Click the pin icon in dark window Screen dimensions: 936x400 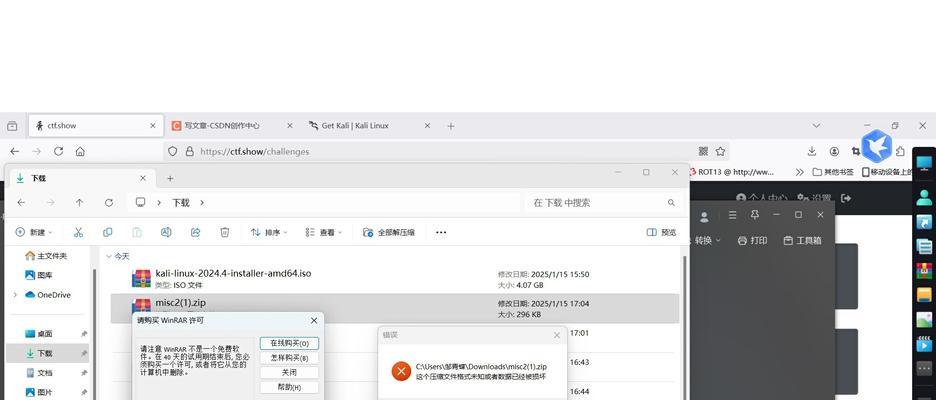point(755,214)
